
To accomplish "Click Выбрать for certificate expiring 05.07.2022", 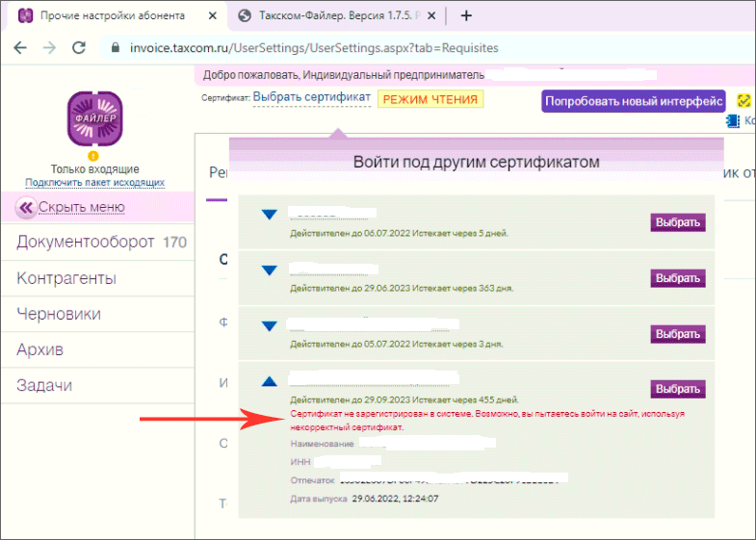I will pyautogui.click(x=677, y=334).
